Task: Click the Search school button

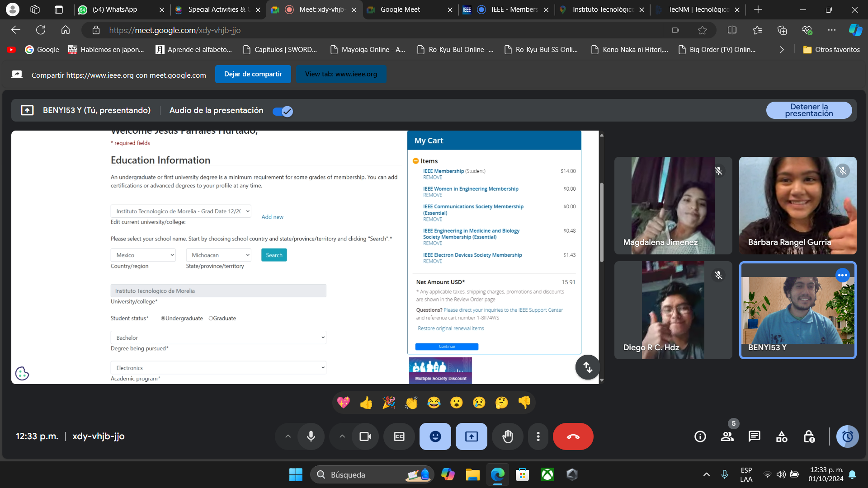Action: (x=274, y=255)
